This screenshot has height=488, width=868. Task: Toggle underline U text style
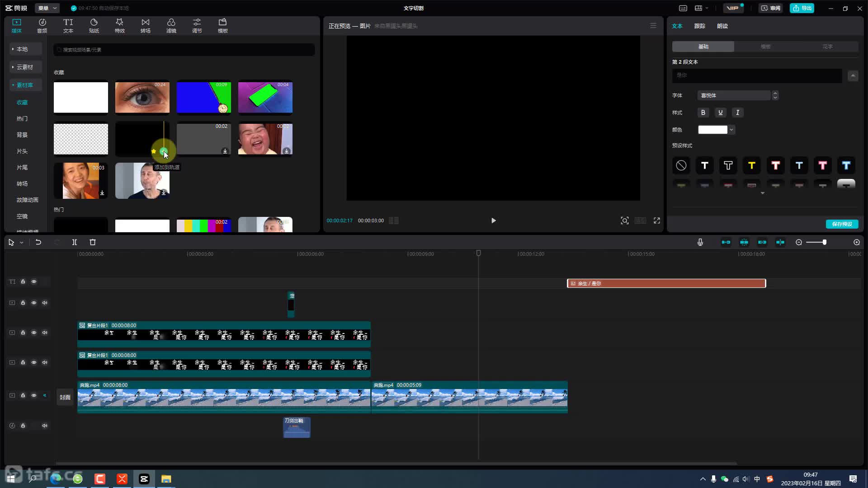(x=720, y=113)
